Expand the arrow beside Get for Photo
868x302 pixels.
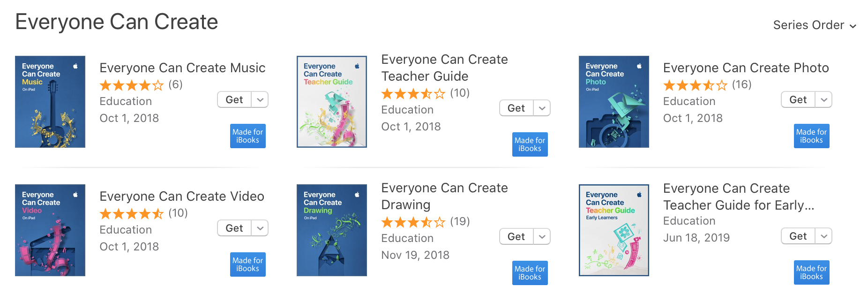824,100
